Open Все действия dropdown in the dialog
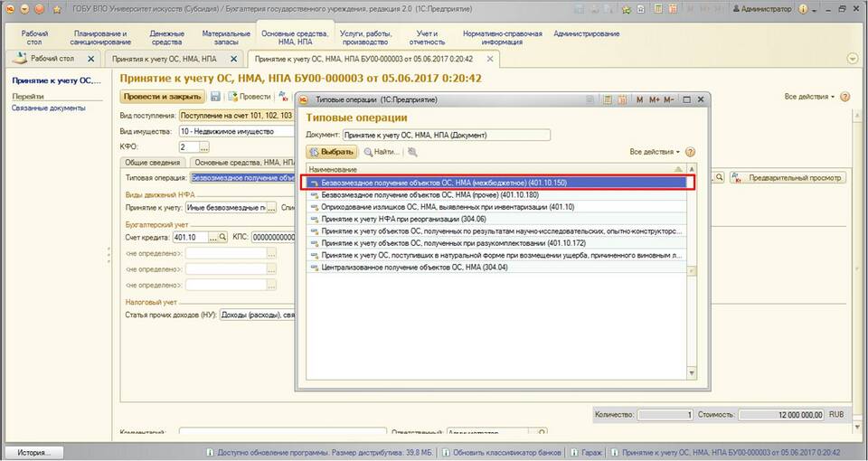The width and height of the screenshot is (868, 461). click(x=655, y=152)
